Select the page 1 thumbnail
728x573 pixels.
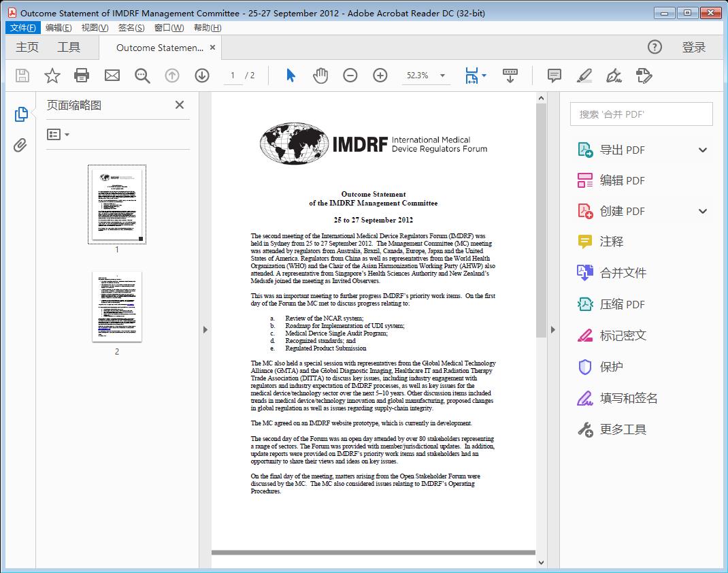(117, 204)
